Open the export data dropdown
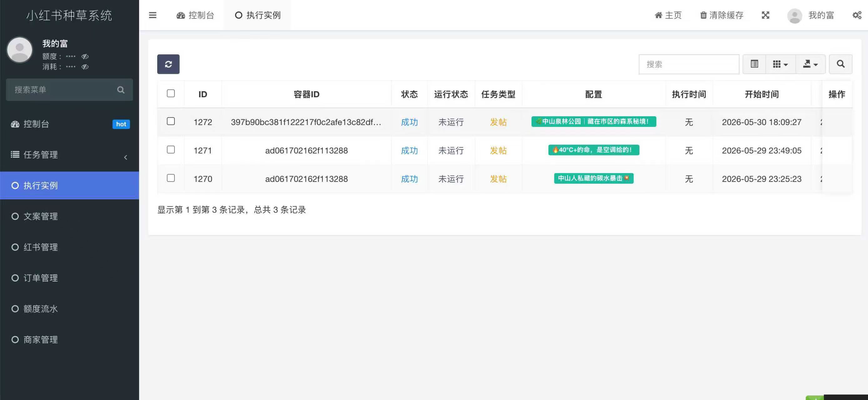Viewport: 868px width, 400px height. tap(810, 64)
